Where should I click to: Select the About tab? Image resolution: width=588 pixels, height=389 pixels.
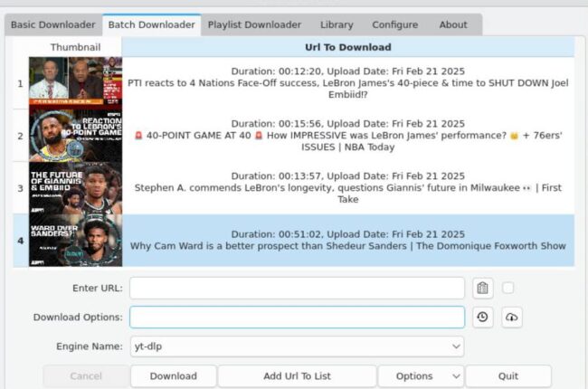(x=453, y=24)
